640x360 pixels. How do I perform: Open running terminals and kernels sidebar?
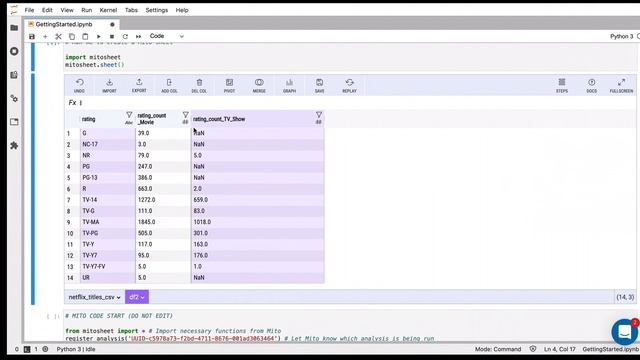pyautogui.click(x=14, y=51)
